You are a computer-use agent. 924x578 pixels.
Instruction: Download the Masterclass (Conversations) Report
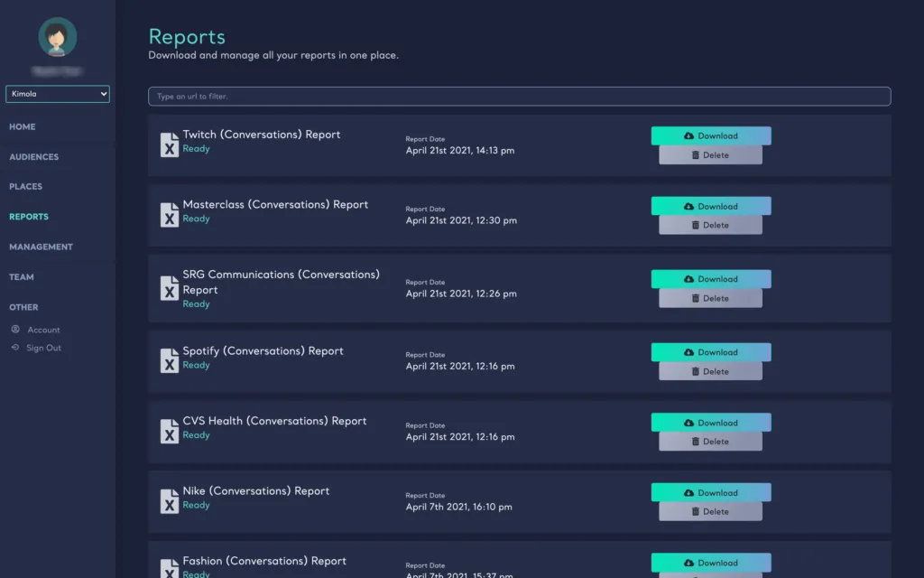coord(711,207)
